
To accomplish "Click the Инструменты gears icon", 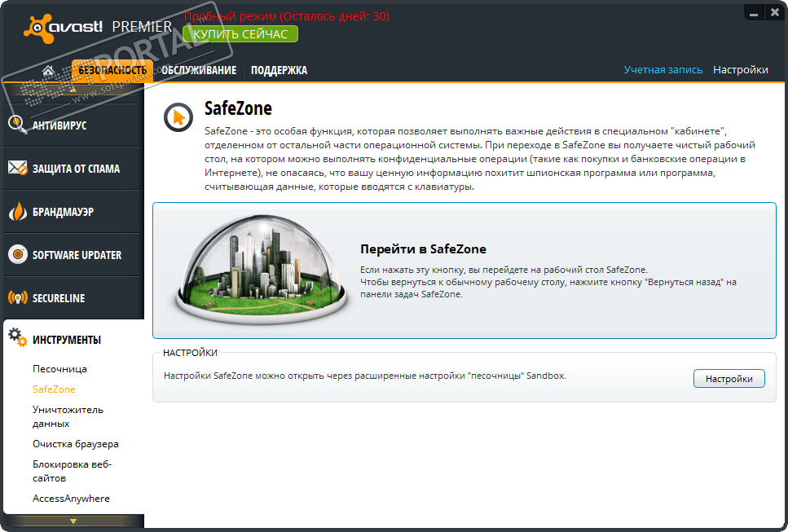I will click(18, 337).
